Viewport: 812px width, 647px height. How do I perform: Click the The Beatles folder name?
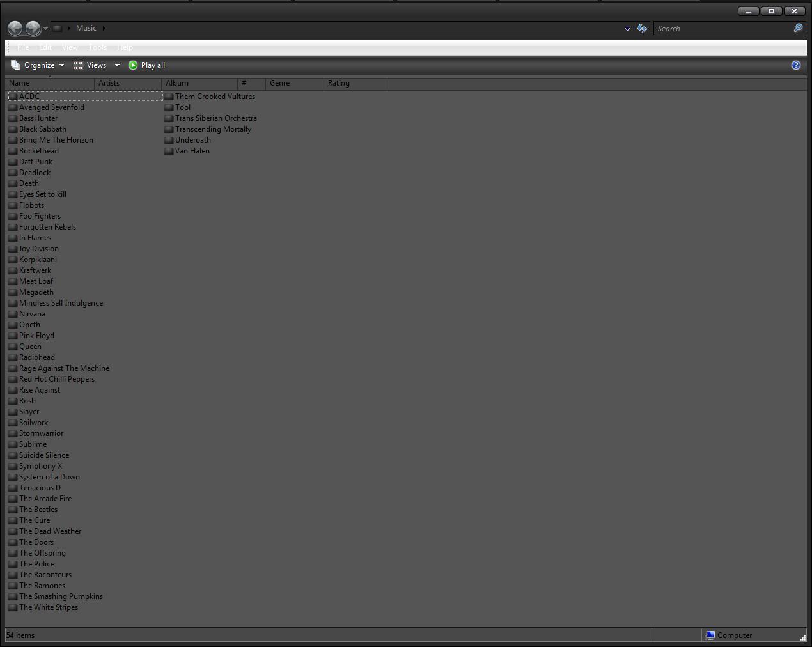pos(38,510)
